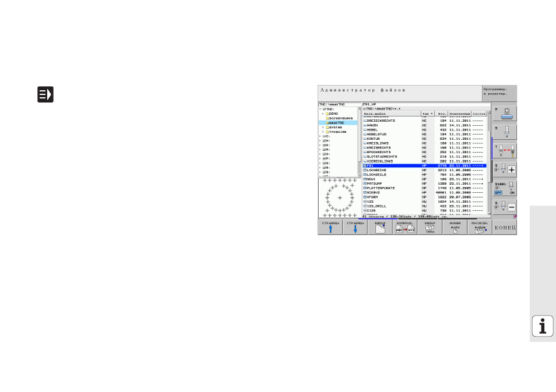Select file VIERECKLINKS
The height and width of the screenshot is (392, 556).
pyautogui.click(x=424, y=161)
